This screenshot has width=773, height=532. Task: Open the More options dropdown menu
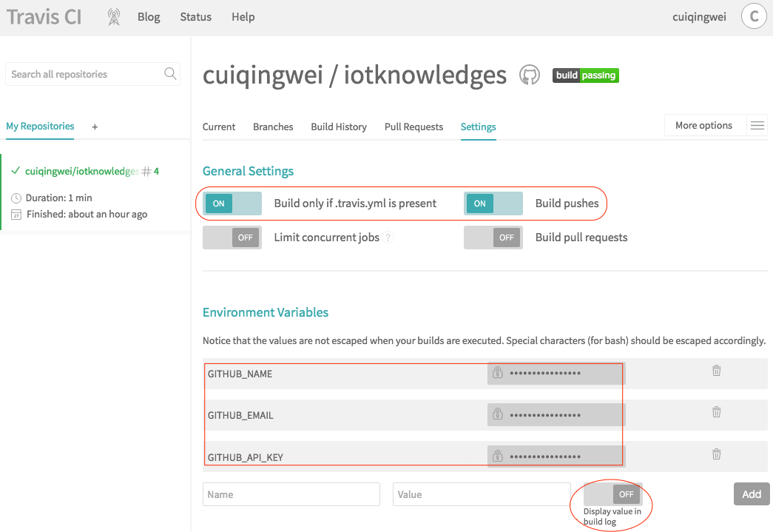(x=715, y=126)
